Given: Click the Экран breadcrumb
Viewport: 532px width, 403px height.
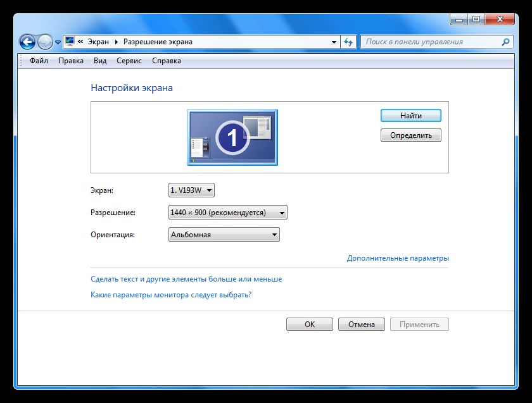Looking at the screenshot, I should coord(98,42).
